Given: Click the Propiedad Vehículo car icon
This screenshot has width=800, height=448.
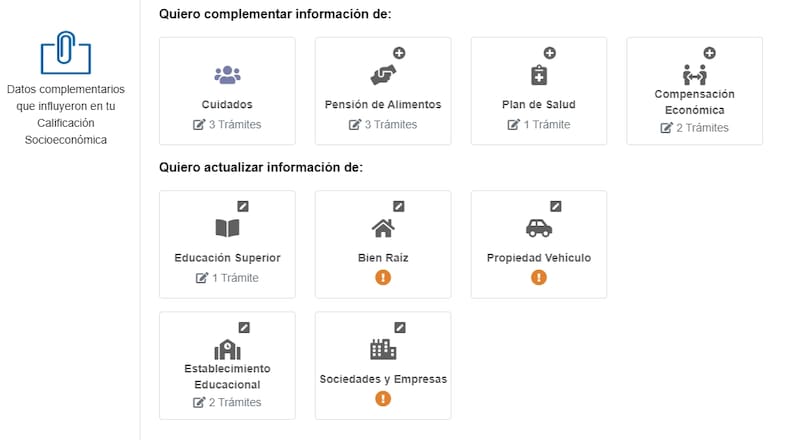Looking at the screenshot, I should tap(539, 227).
